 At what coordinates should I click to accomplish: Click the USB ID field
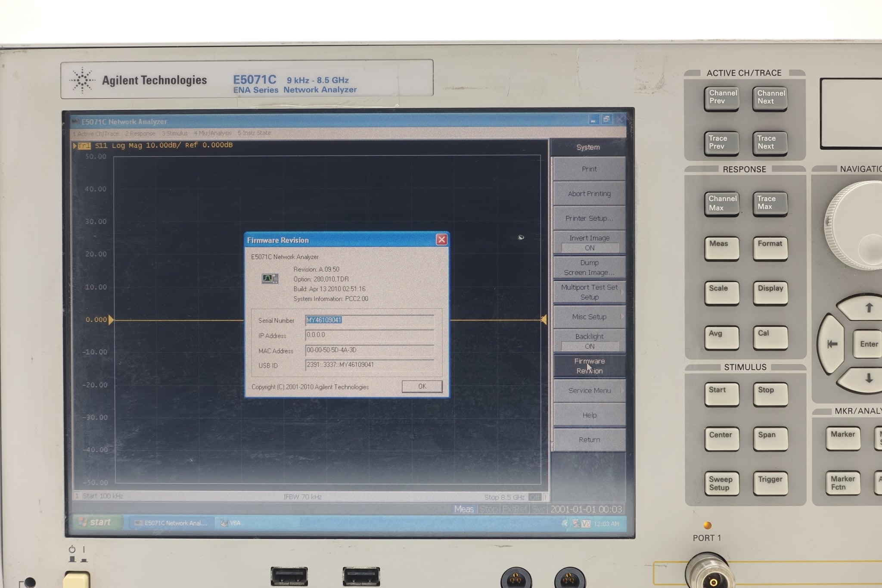click(370, 365)
